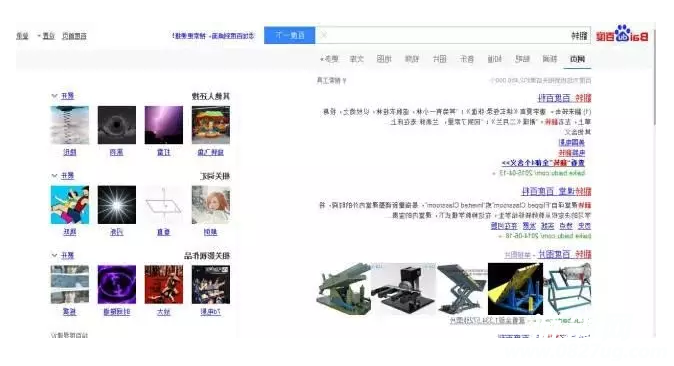Click the Baidu paw logo

622,34
